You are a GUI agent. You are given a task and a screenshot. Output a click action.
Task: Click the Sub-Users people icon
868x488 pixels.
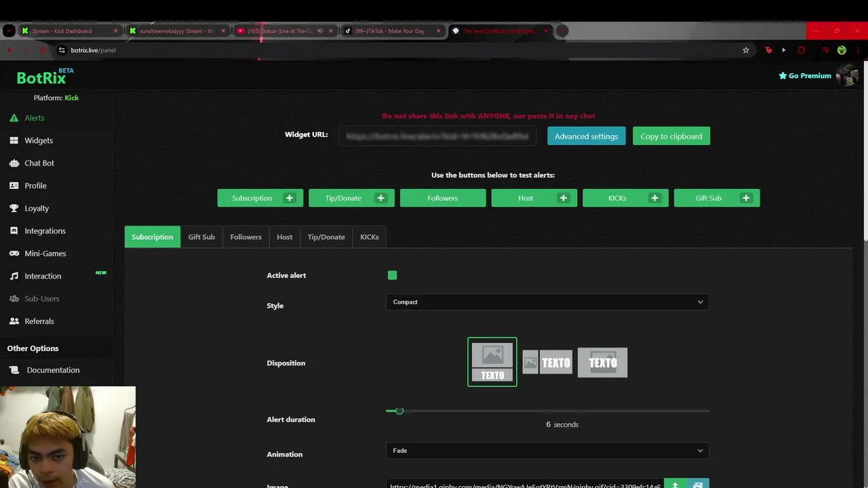[14, 299]
